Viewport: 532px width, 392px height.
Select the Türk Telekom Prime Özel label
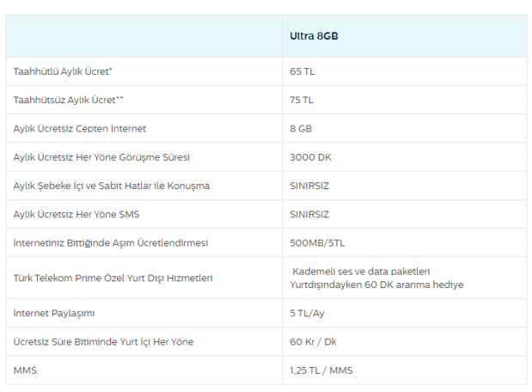click(x=113, y=278)
